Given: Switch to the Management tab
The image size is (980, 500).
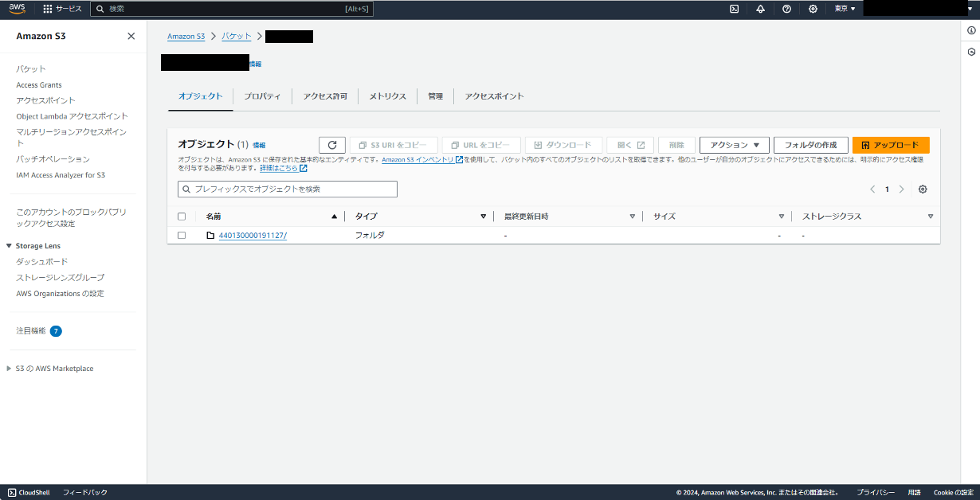Looking at the screenshot, I should [435, 96].
